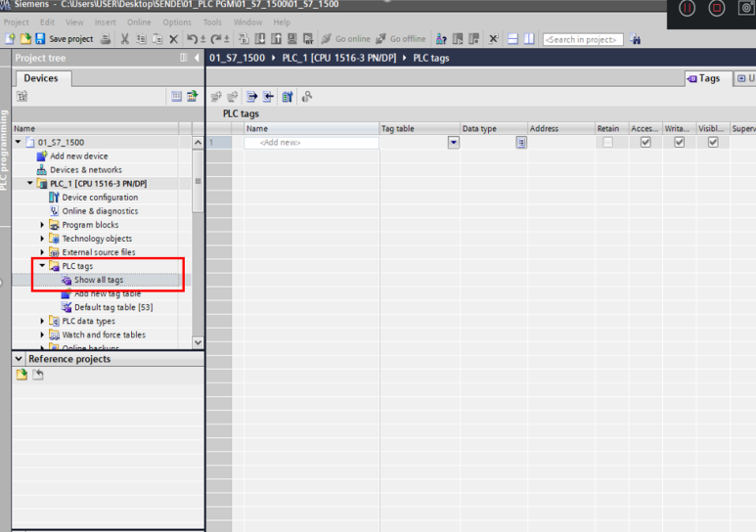
Task: Open the Help menu
Action: (282, 22)
